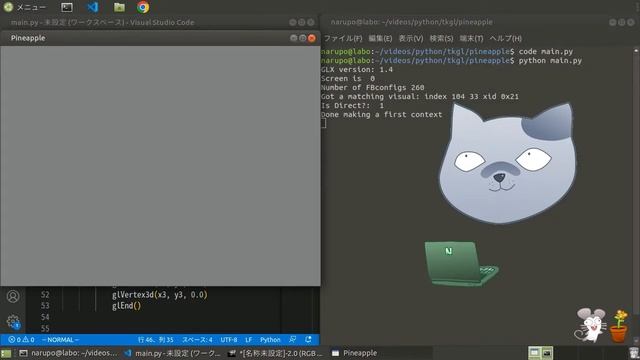
Task: Click terminal vertical scrollbar
Action: point(636,196)
